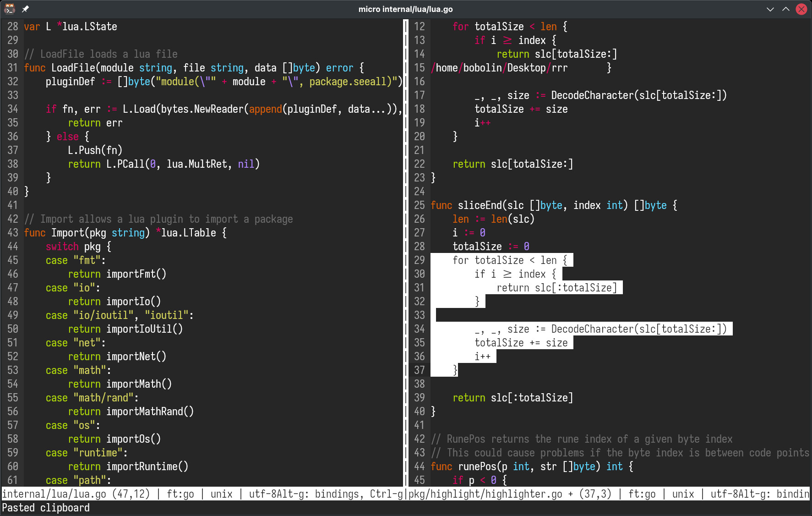Click 'importMath()' on line 54

pyautogui.click(x=139, y=384)
